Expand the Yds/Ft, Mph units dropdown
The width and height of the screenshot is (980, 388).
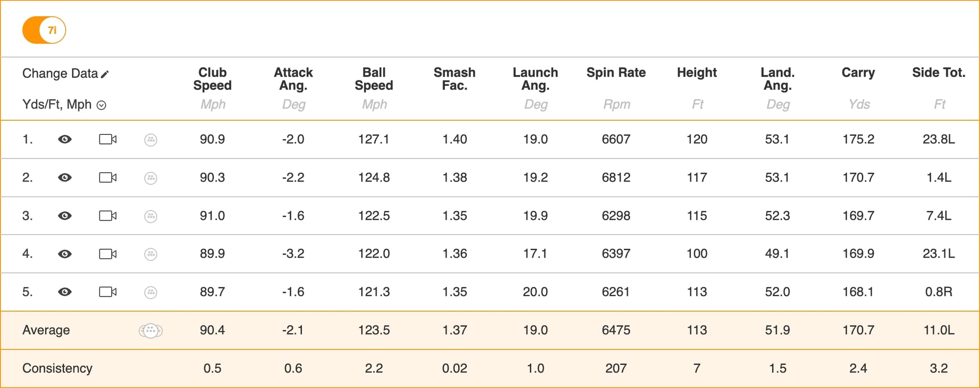[101, 105]
